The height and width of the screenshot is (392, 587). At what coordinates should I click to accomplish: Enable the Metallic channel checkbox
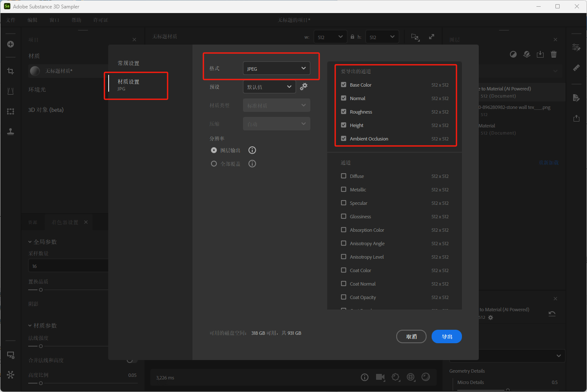coord(344,189)
